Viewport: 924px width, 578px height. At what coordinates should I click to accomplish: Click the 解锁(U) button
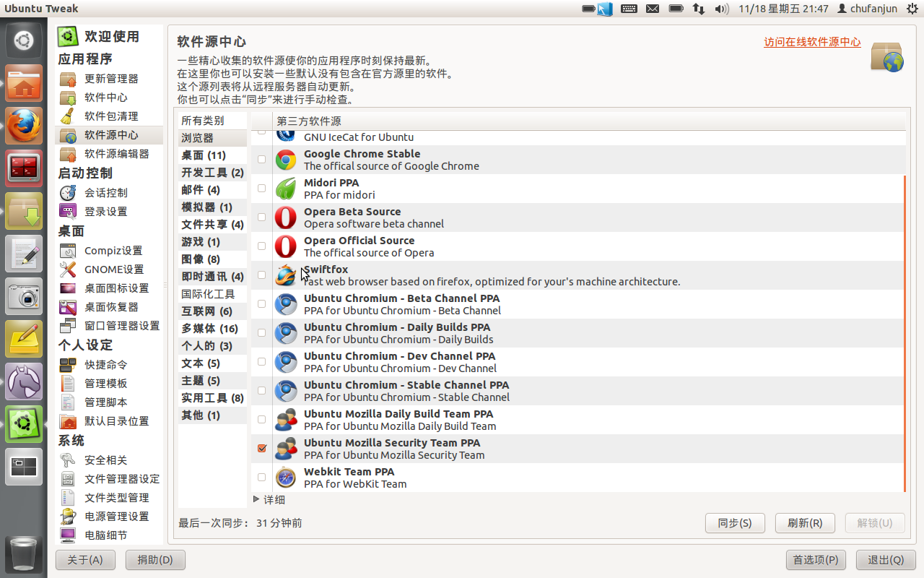coord(875,523)
